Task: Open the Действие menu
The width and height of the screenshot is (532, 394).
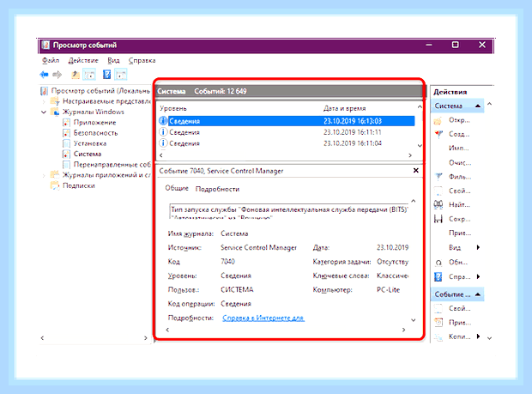Action: (83, 60)
